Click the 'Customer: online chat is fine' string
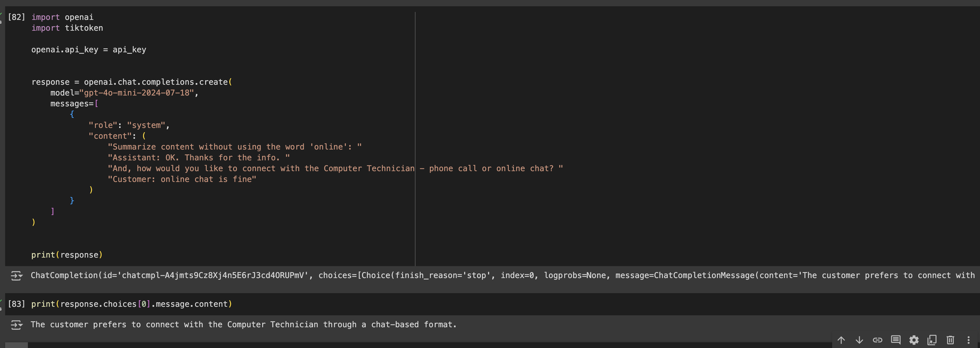The height and width of the screenshot is (348, 980). (x=182, y=179)
